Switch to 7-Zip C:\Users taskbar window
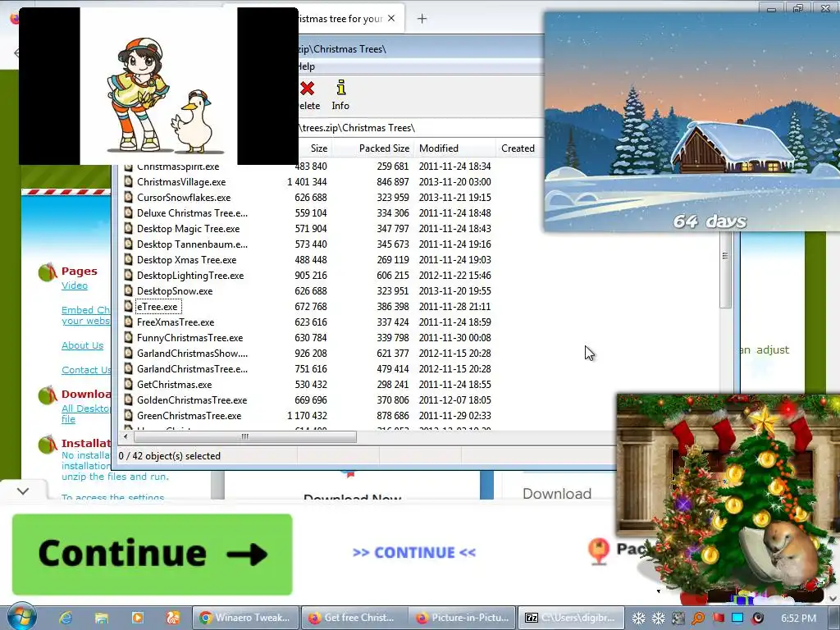 coord(571,618)
